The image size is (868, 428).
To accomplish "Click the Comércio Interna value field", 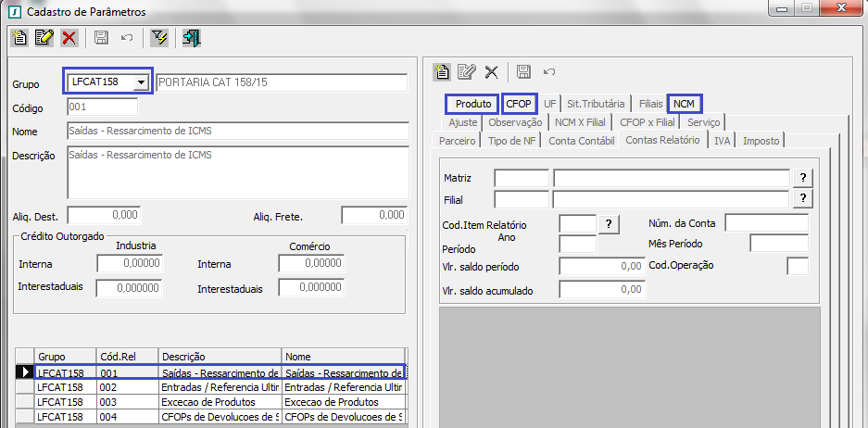I will click(311, 263).
